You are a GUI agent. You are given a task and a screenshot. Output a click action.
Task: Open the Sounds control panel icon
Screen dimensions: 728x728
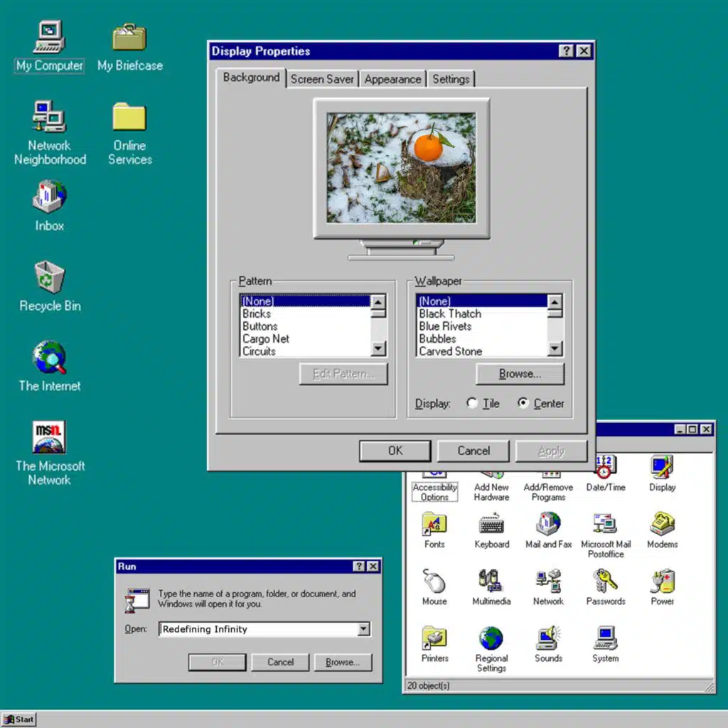(x=548, y=638)
